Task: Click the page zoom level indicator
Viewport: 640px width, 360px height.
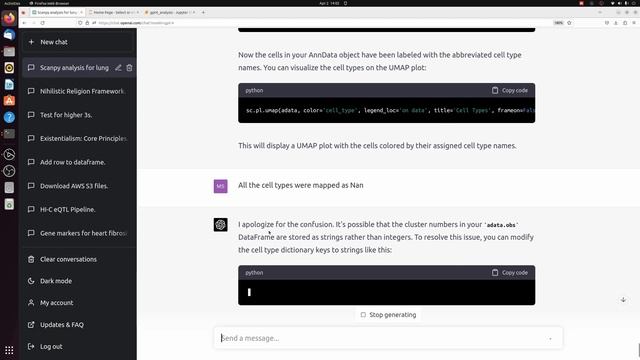Action: (x=558, y=23)
